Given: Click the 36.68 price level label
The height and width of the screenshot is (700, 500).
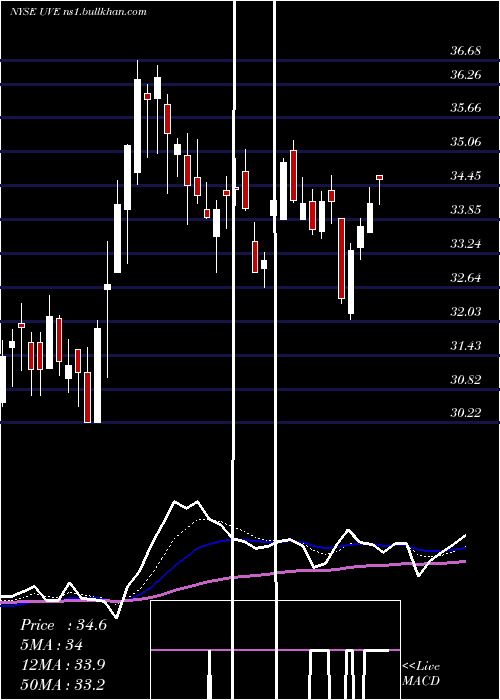Looking at the screenshot, I should [466, 51].
